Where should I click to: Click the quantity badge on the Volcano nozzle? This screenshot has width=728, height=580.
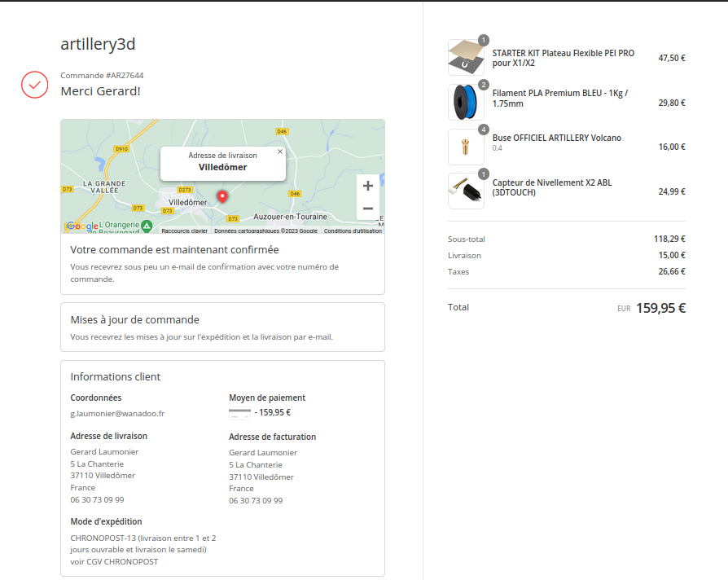click(x=484, y=130)
